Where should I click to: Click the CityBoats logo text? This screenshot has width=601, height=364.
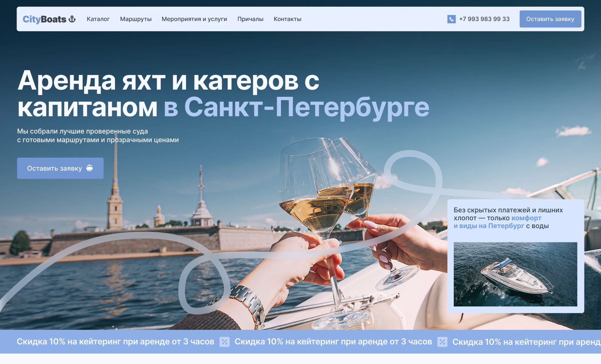coord(44,19)
